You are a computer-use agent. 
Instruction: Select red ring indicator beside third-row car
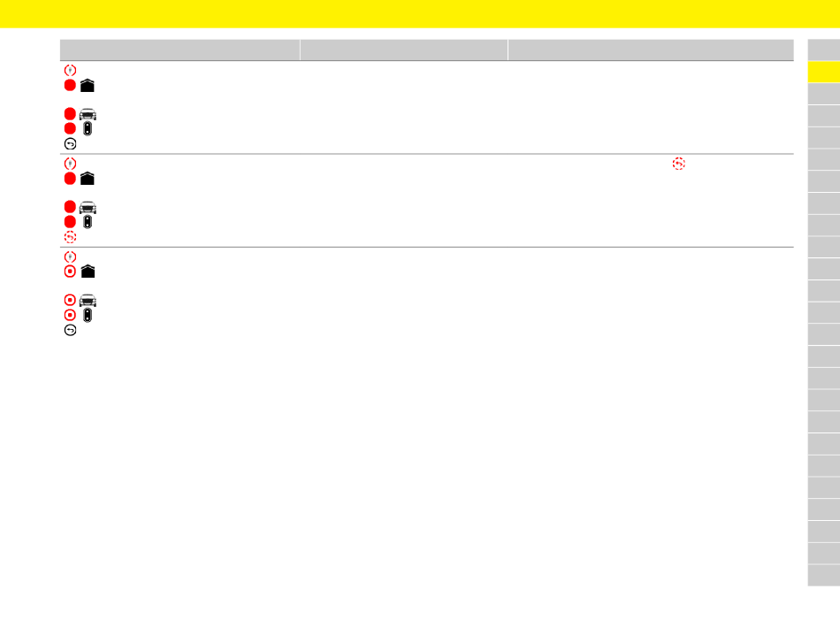coord(70,300)
